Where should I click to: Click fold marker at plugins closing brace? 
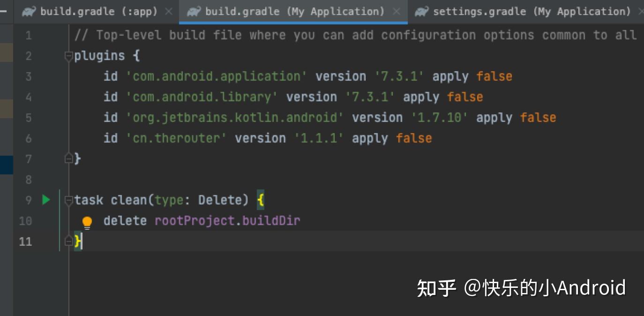69,158
